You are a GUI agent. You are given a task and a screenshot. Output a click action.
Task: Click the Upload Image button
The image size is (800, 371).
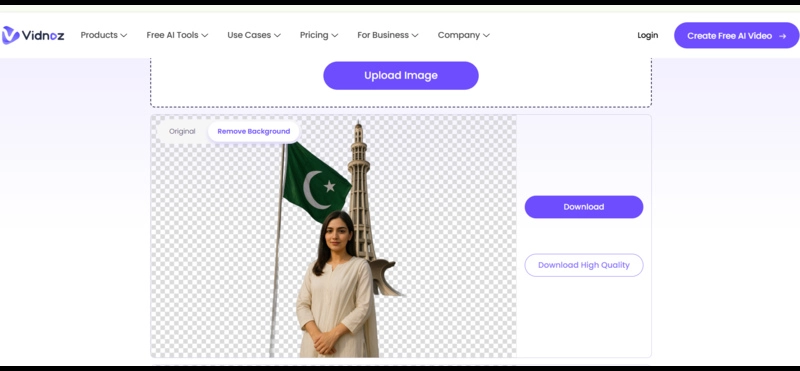401,76
